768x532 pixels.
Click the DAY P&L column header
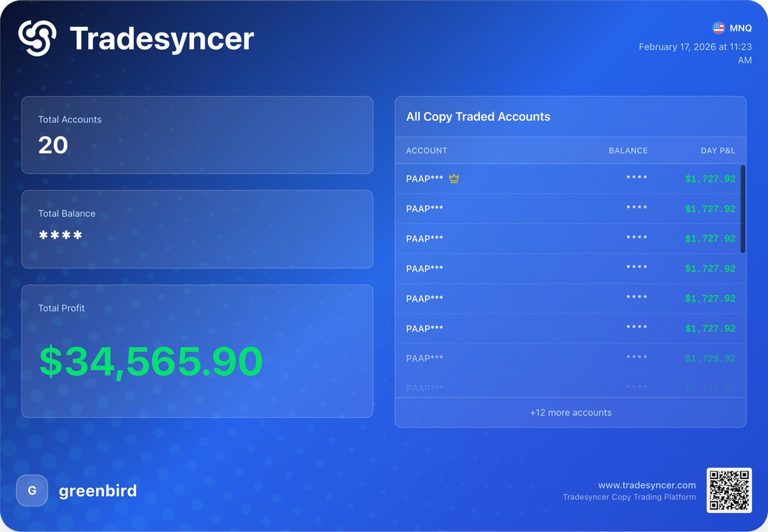(x=718, y=151)
